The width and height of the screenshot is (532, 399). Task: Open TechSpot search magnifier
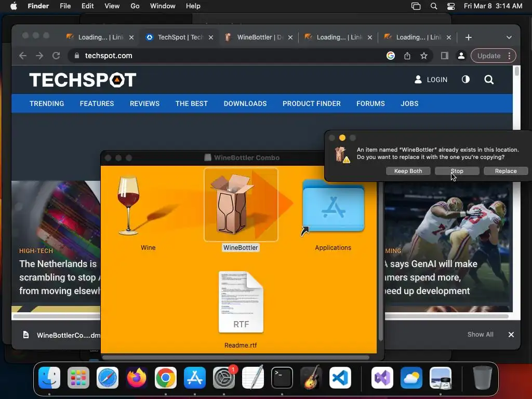pyautogui.click(x=489, y=79)
